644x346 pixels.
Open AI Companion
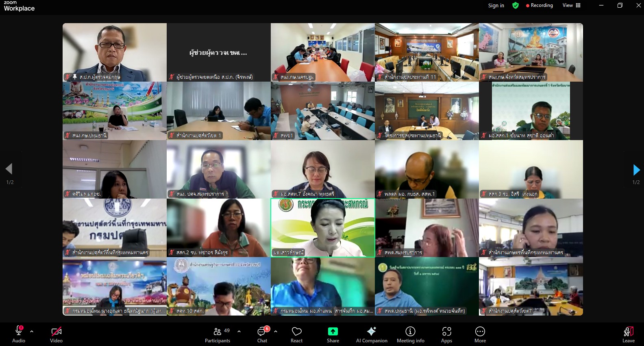coord(372,334)
